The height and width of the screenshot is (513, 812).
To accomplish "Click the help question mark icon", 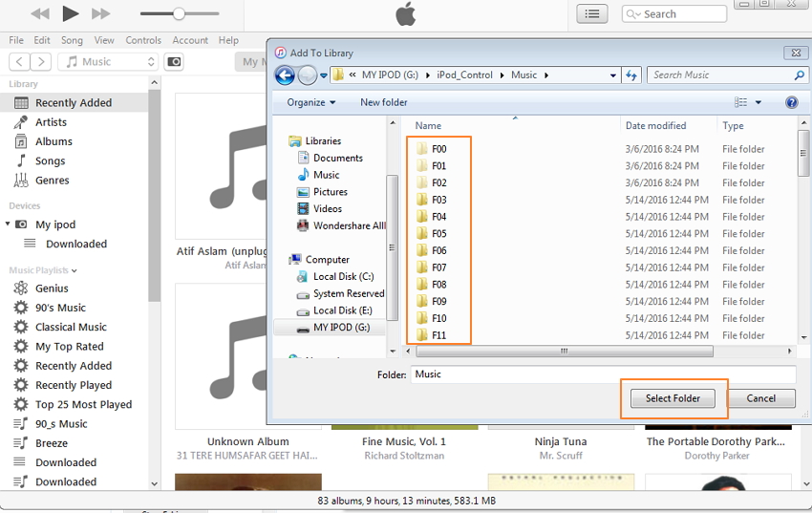I will [791, 102].
